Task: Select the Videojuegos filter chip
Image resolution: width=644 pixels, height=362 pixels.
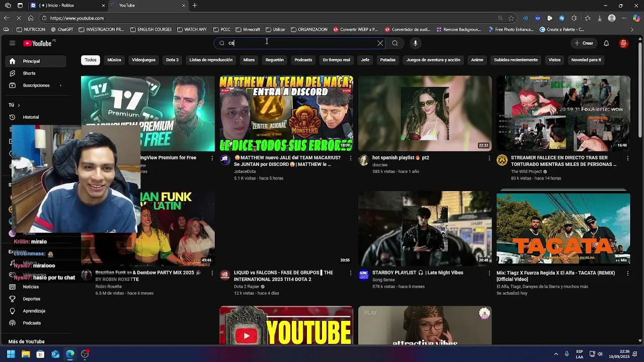Action: [x=143, y=60]
